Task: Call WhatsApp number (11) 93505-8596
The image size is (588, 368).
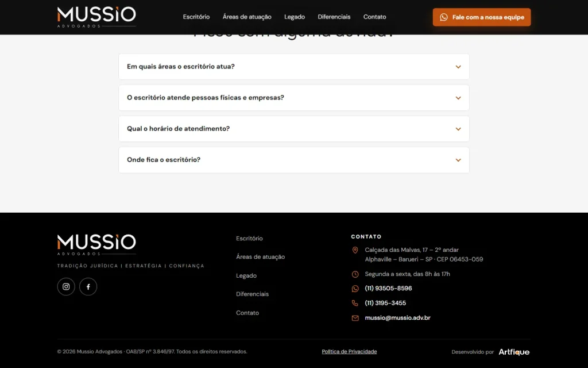Action: pyautogui.click(x=388, y=289)
